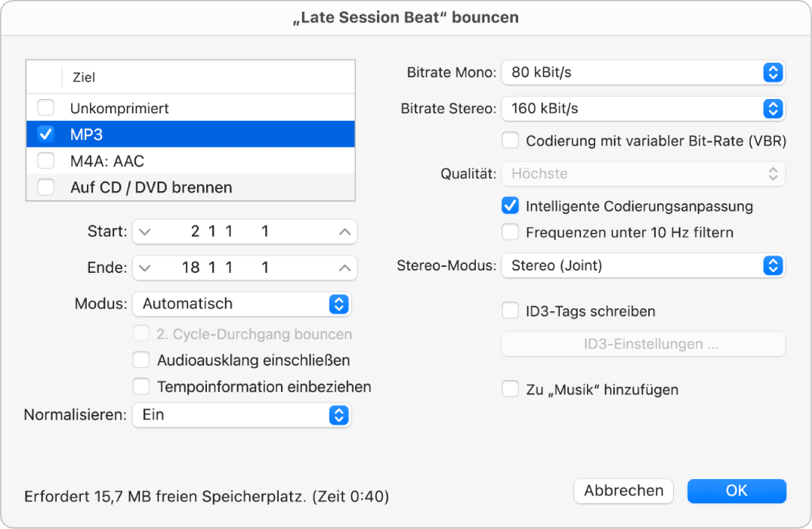The height and width of the screenshot is (529, 812).
Task: Click the Abbrechen button
Action: pyautogui.click(x=623, y=490)
